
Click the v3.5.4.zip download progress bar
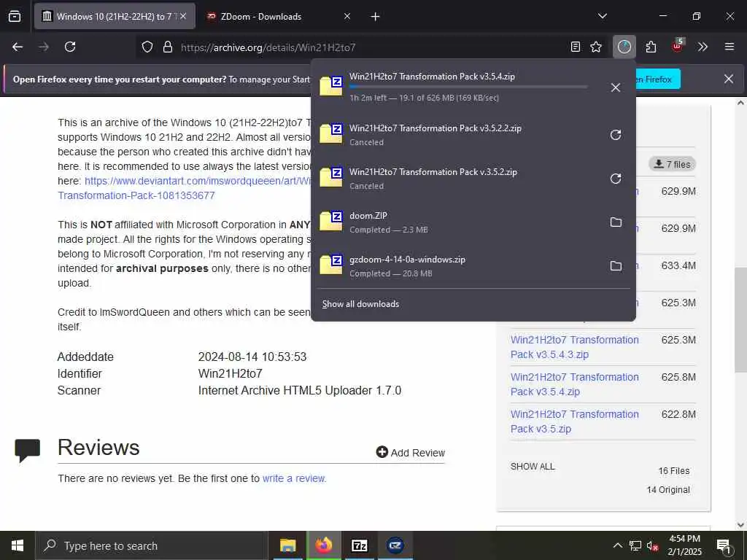pos(468,87)
